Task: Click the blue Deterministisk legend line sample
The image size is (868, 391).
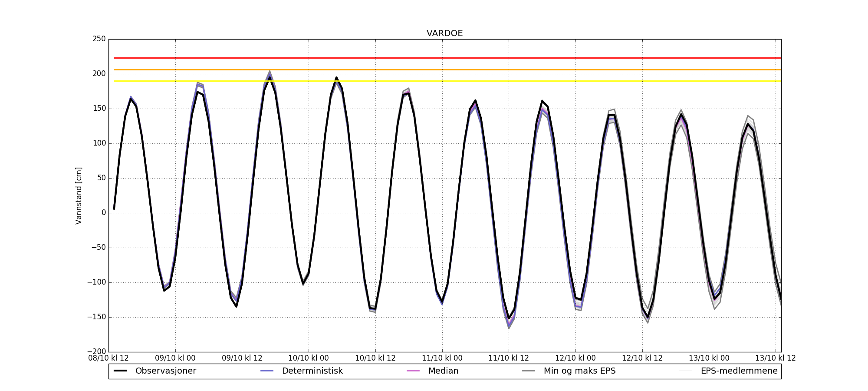Action: pos(267,371)
